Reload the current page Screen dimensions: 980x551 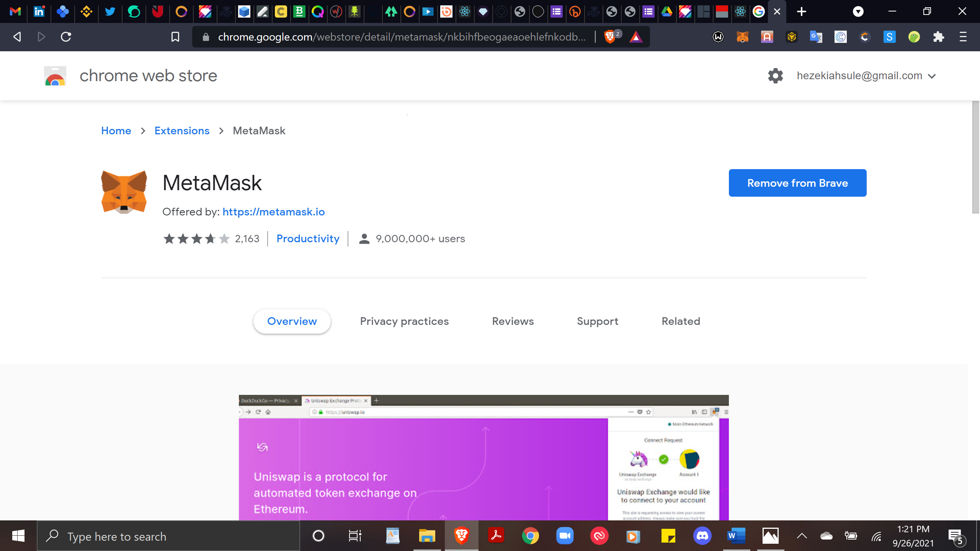point(66,37)
